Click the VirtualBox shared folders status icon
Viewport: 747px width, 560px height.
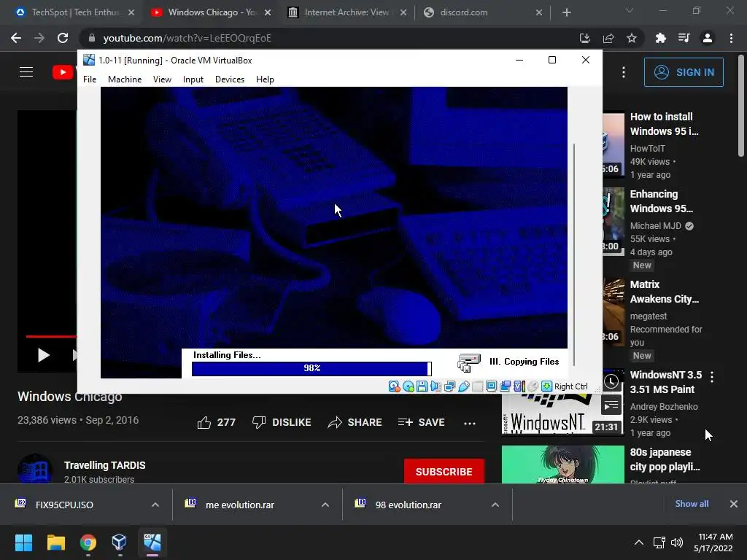coord(477,386)
